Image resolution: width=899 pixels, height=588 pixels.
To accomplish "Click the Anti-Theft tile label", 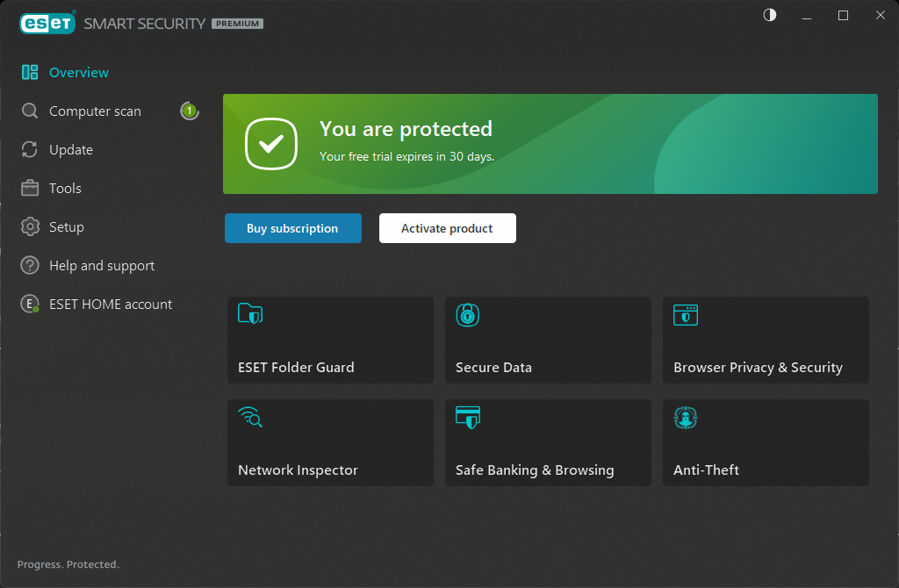I will (x=706, y=470).
